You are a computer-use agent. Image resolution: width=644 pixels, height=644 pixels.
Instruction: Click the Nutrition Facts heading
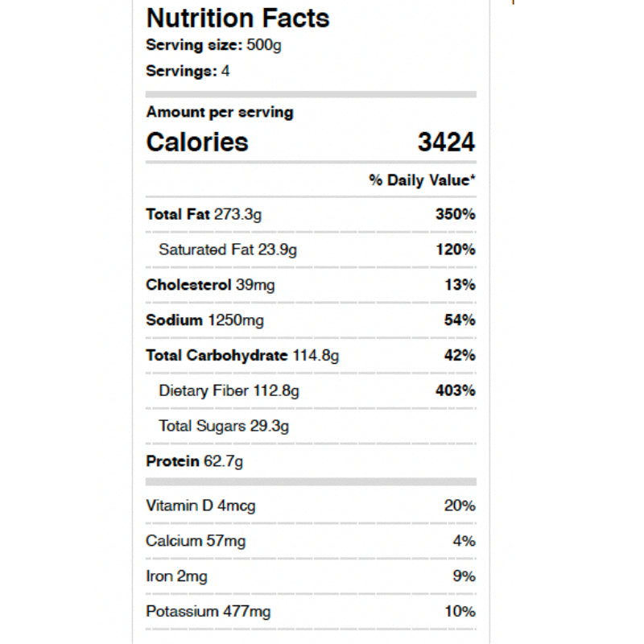click(237, 18)
